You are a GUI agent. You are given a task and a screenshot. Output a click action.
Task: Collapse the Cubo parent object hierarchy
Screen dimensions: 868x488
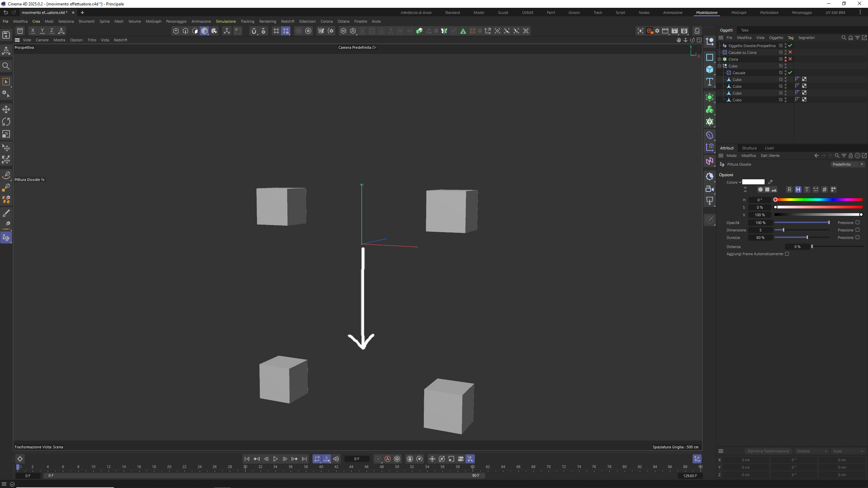(719, 66)
